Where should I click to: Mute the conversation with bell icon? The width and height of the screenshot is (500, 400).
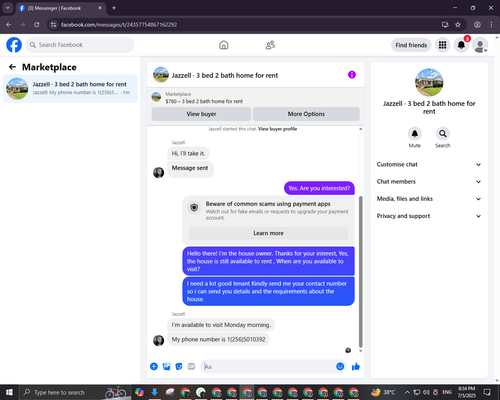(415, 134)
